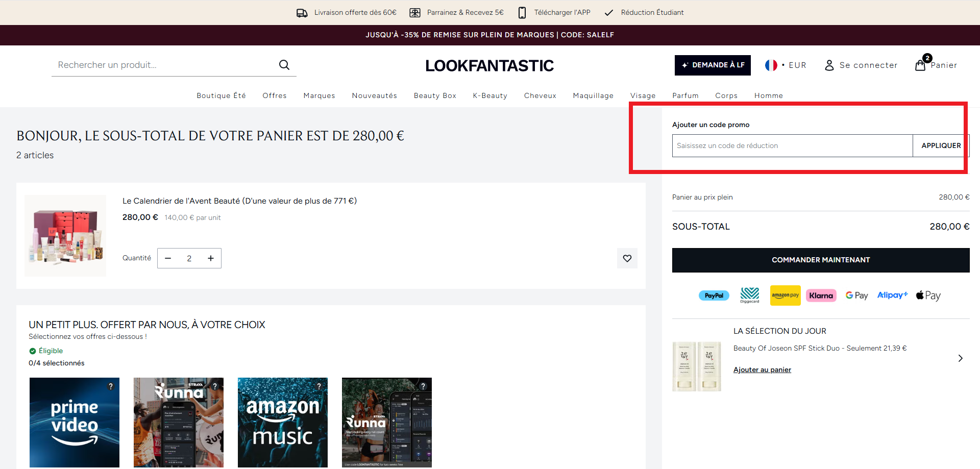Viewport: 980px width, 469px height.
Task: Click the Beauty of Joseon SPF stick image
Action: click(697, 366)
